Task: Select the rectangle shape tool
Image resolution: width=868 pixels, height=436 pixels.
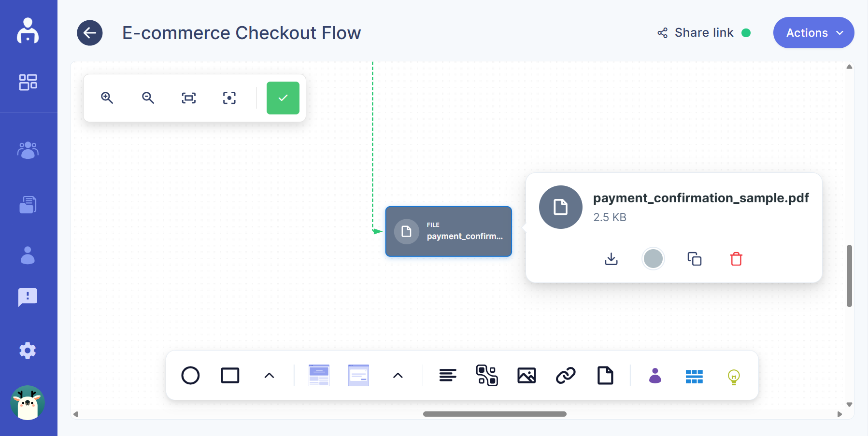Action: [x=230, y=375]
